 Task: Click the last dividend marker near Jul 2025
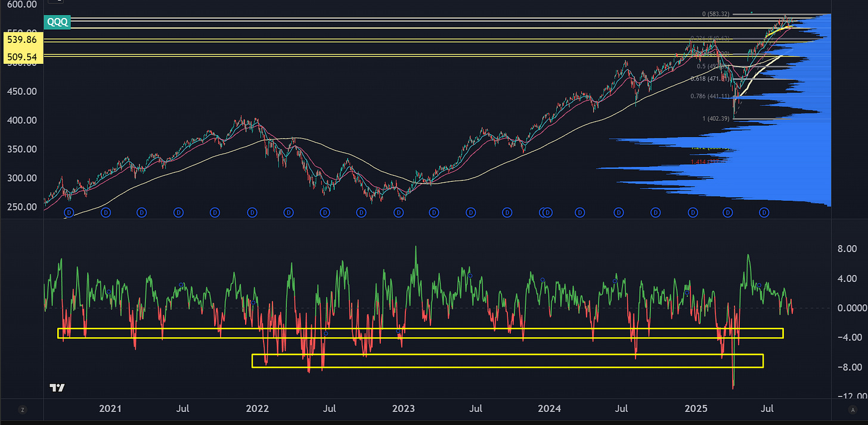(765, 212)
